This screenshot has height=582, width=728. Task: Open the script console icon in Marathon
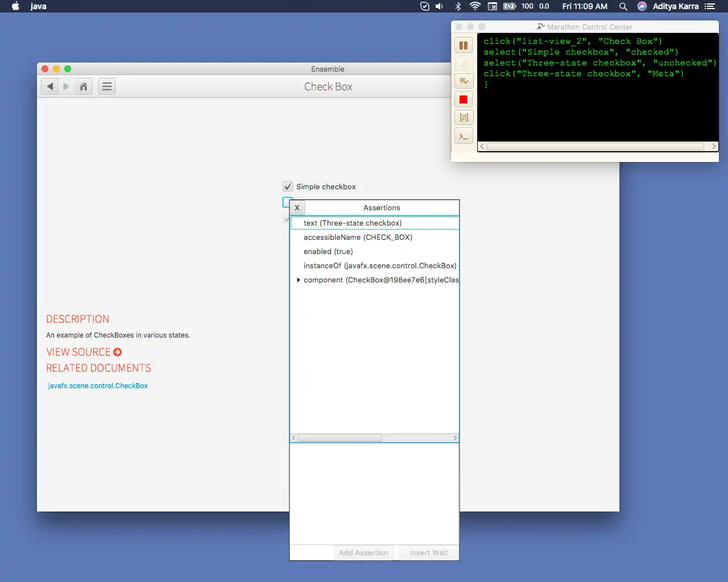pyautogui.click(x=464, y=136)
